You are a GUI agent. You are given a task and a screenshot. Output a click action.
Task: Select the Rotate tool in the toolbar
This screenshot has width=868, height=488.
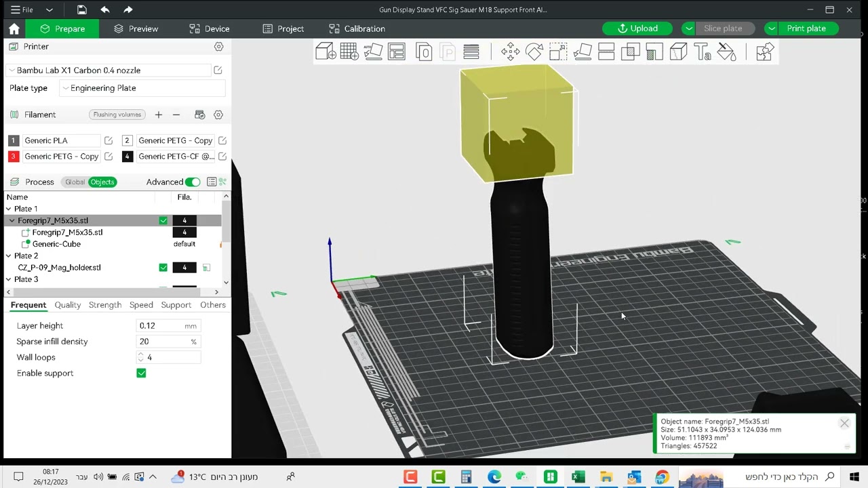pos(534,52)
